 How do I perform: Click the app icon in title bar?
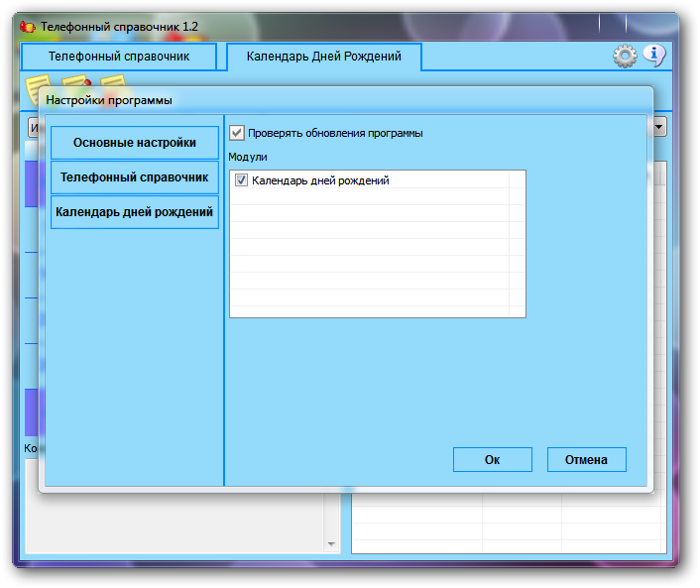[28, 27]
